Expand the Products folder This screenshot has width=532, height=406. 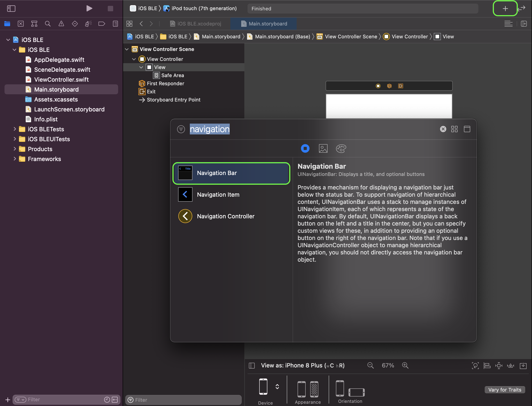click(x=14, y=149)
